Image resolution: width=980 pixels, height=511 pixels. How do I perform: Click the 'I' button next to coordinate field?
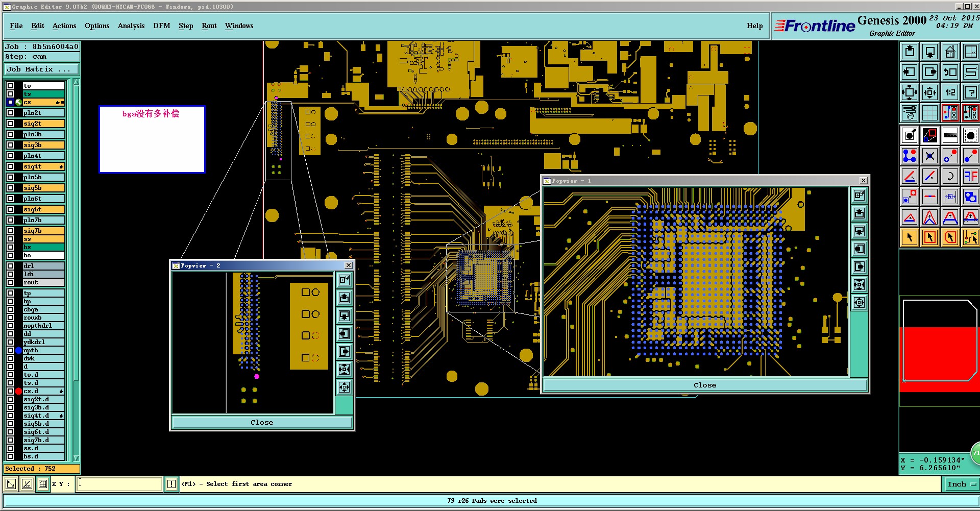pos(171,484)
